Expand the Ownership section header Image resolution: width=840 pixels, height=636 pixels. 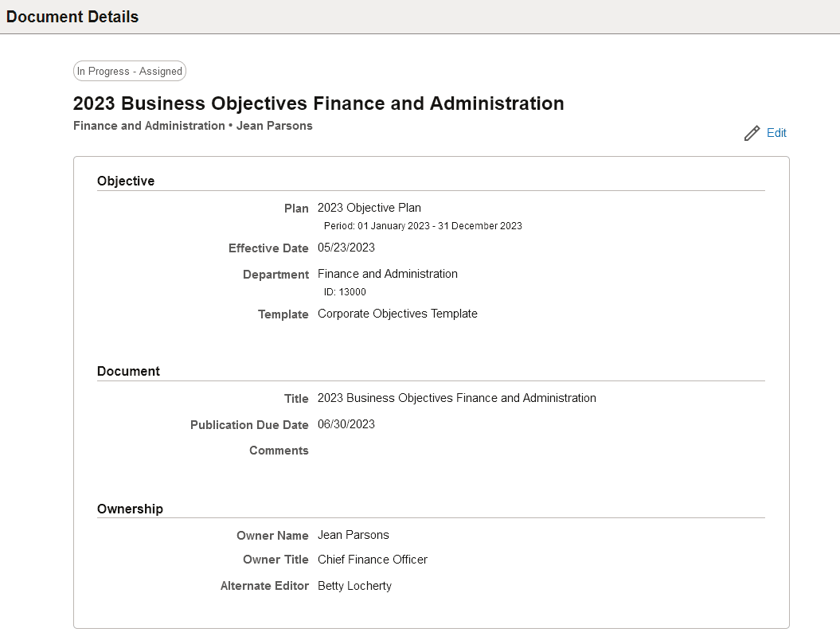click(x=130, y=509)
